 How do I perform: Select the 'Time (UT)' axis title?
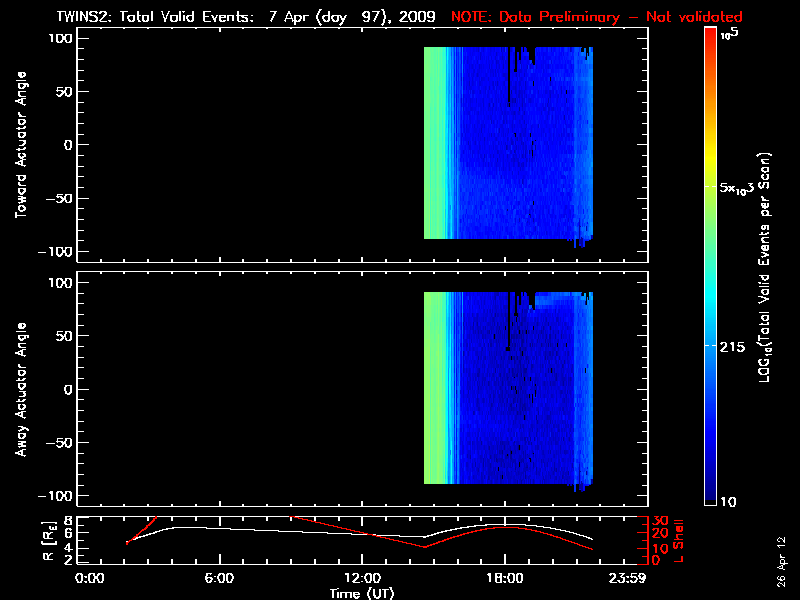tap(362, 593)
